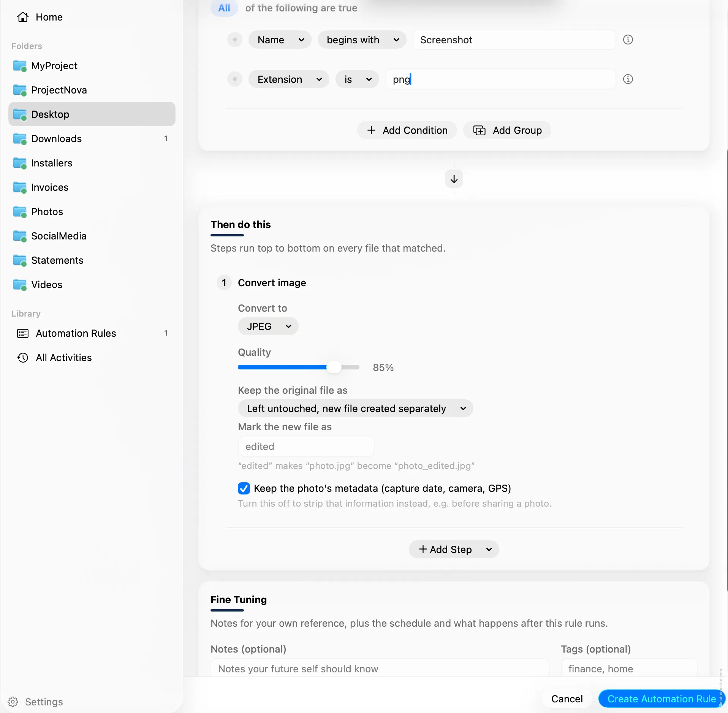Open the JPEG format dropdown
Image resolution: width=728 pixels, height=713 pixels.
tap(268, 326)
